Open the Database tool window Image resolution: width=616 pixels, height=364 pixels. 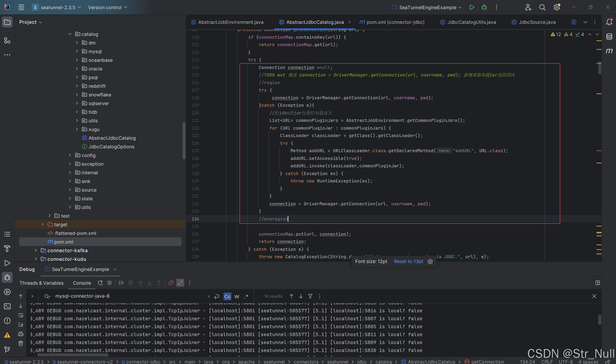pyautogui.click(x=609, y=37)
